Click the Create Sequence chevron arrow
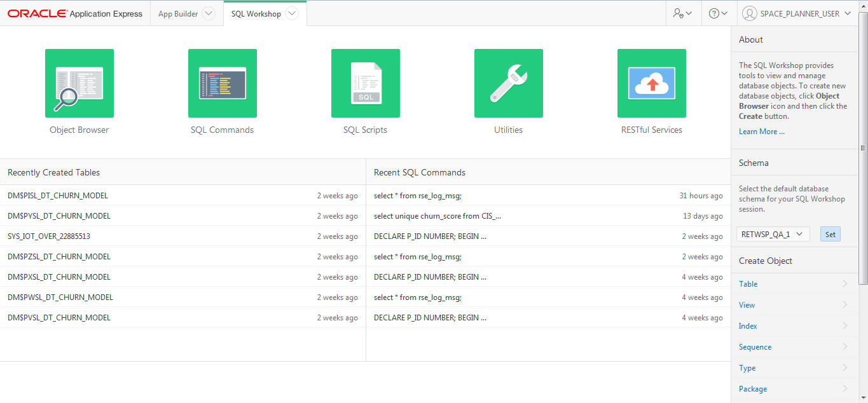 [845, 347]
